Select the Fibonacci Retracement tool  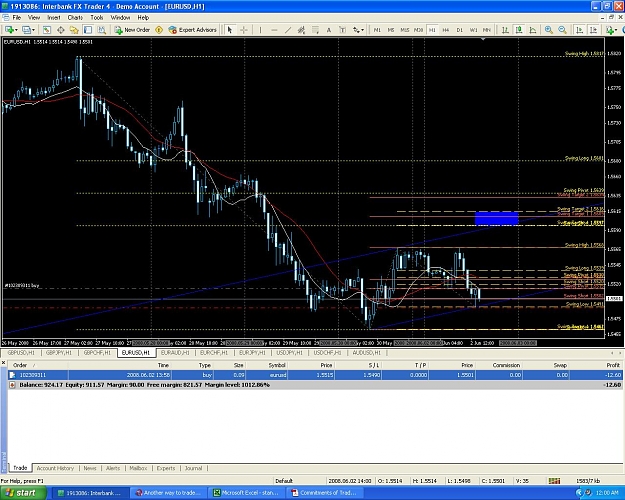[315, 30]
